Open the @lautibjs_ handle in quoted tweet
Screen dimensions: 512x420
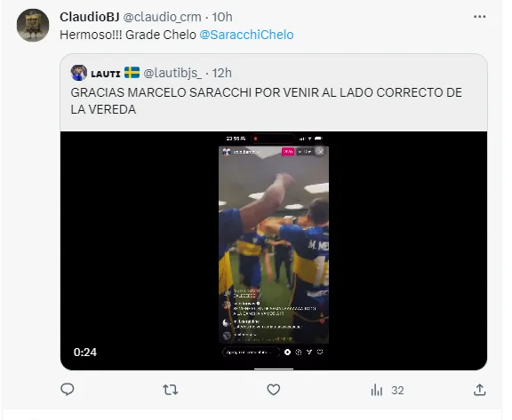(172, 73)
